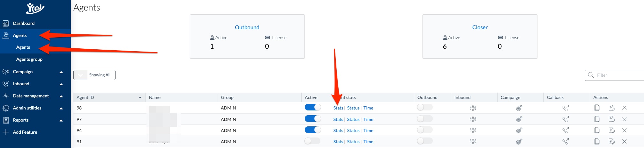644x148 pixels.
Task: Open the Stats link for agent 98
Action: click(x=338, y=108)
